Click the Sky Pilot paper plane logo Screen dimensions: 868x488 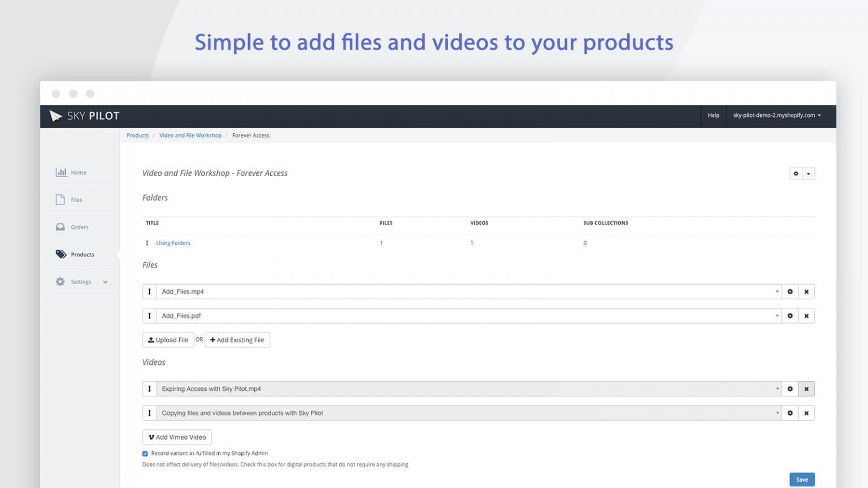click(56, 116)
